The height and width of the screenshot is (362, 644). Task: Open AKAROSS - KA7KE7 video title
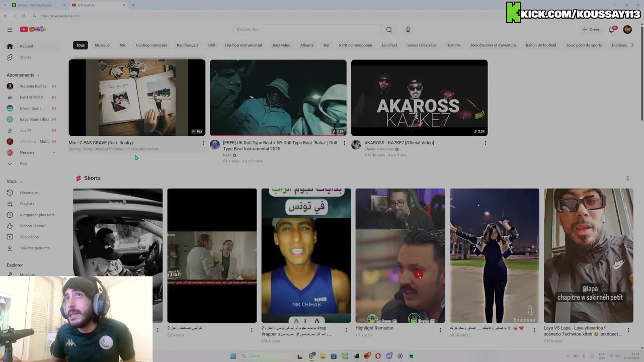click(x=399, y=143)
